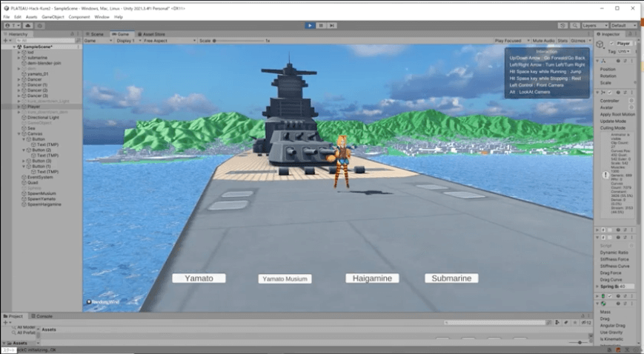Click the Hierarchy search field
Viewport: 644px width, 354px height.
click(x=45, y=41)
